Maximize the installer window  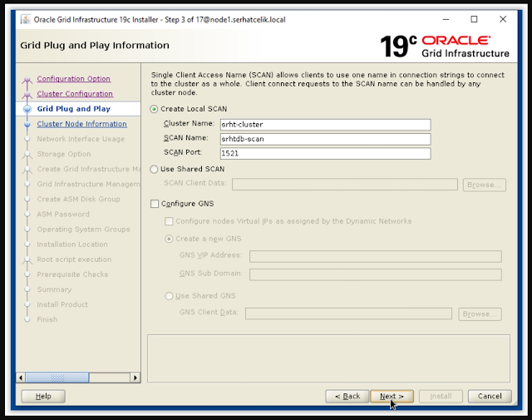474,19
